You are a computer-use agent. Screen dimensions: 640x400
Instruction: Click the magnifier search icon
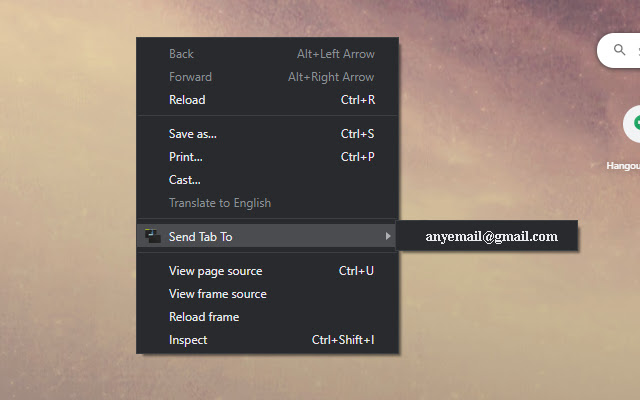[x=620, y=49]
